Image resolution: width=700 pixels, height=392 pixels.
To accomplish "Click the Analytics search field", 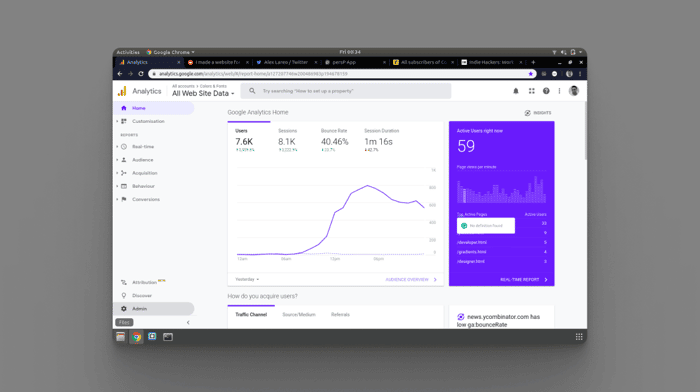I will coord(346,91).
